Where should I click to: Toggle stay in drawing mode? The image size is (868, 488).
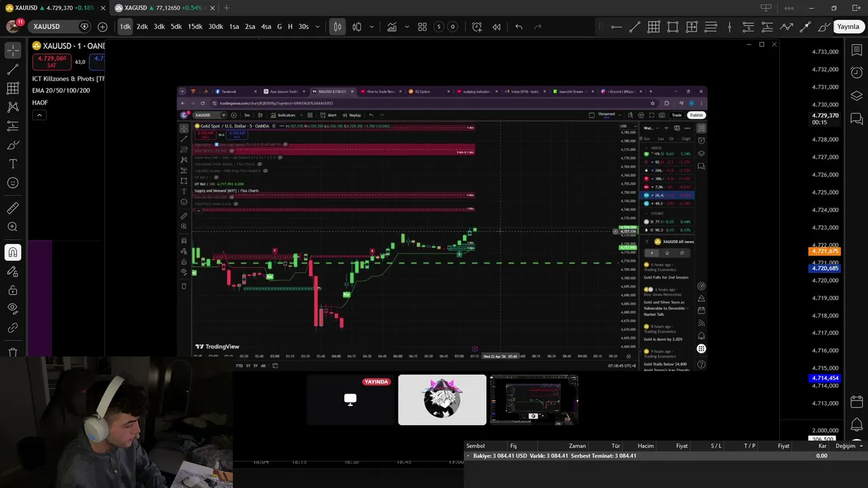click(13, 271)
